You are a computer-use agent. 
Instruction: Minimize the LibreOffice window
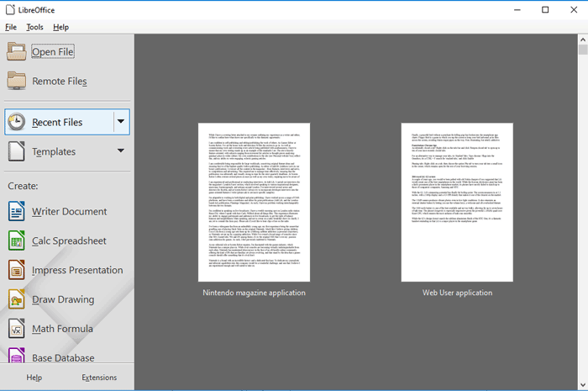[x=517, y=10]
